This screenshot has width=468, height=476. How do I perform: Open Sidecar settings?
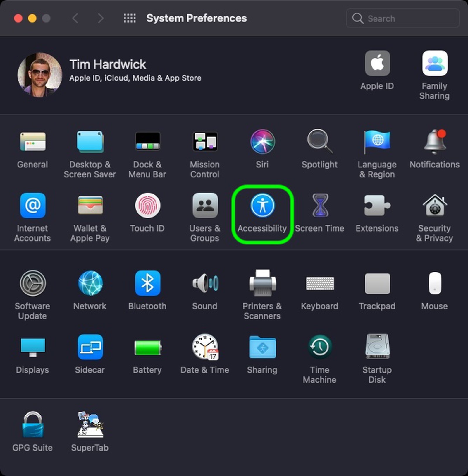90,347
